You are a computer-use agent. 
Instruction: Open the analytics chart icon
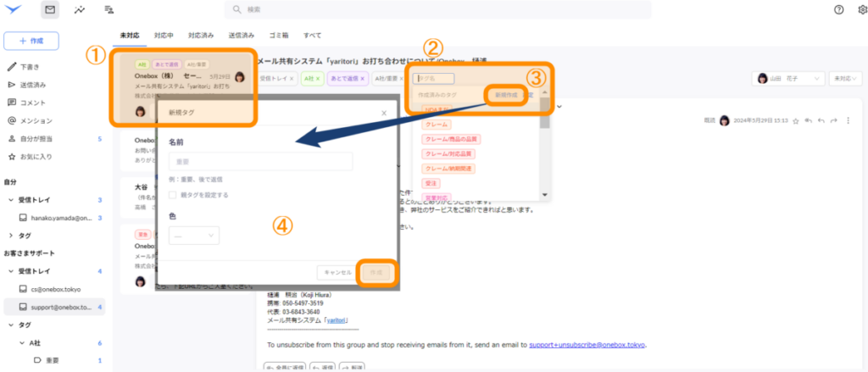pyautogui.click(x=80, y=10)
